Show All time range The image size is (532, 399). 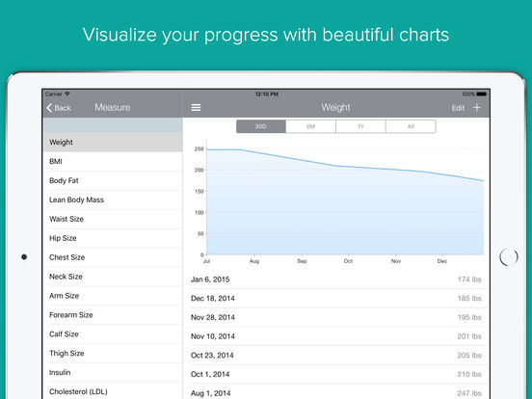pos(411,126)
